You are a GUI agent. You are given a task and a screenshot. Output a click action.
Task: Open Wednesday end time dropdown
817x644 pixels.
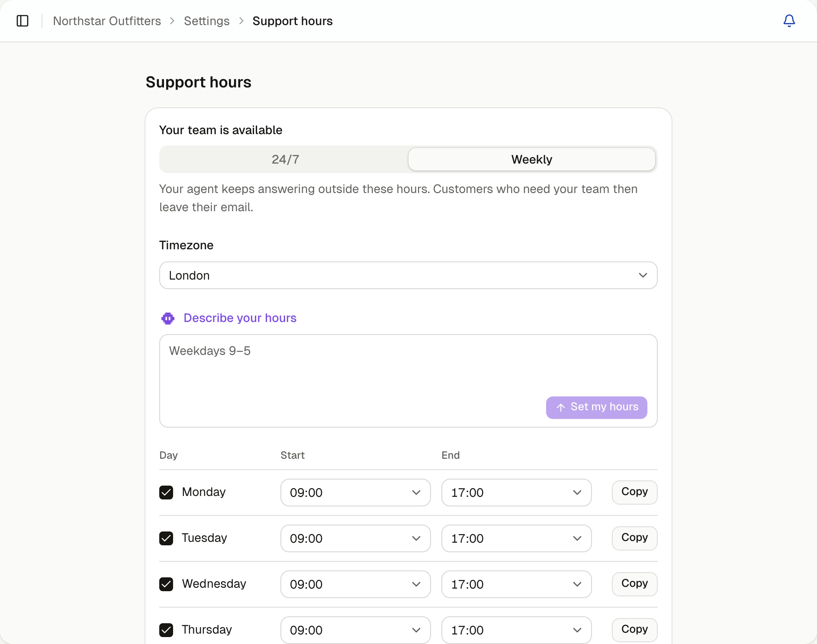[x=517, y=584]
